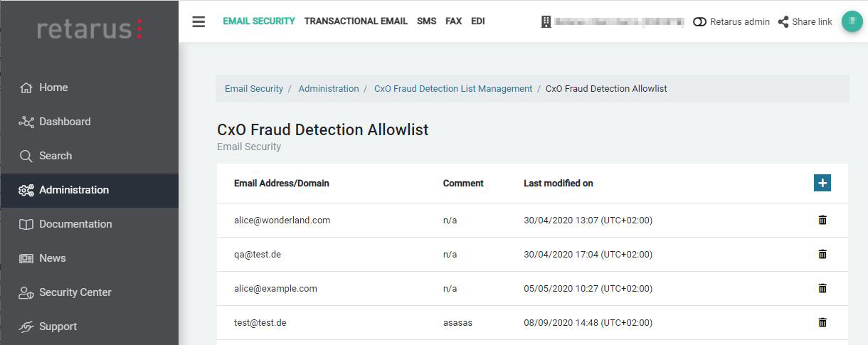The width and height of the screenshot is (868, 345).
Task: Delete the qa@test.de entry
Action: coord(822,254)
